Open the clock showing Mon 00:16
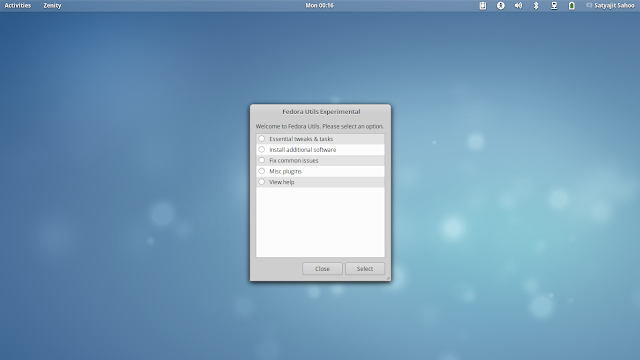Screen dimensions: 640x360 [319, 6]
